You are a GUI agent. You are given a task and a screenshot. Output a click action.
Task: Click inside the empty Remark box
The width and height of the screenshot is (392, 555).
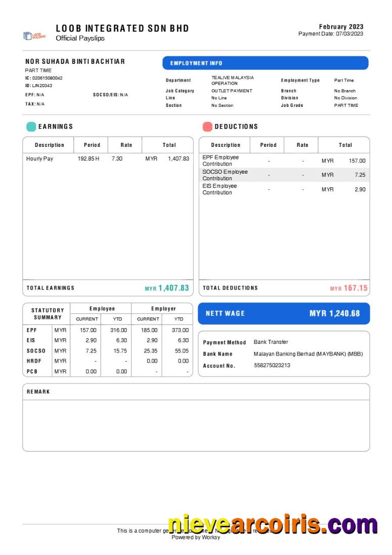click(x=196, y=424)
